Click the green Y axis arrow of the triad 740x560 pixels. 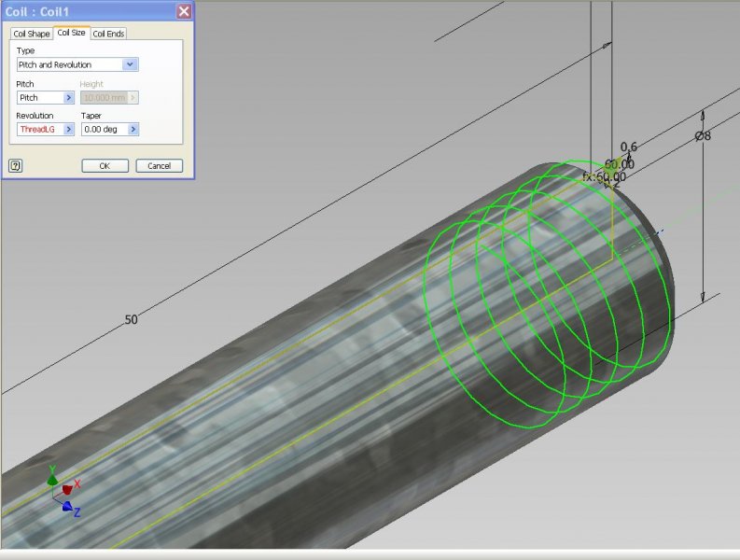[52, 480]
